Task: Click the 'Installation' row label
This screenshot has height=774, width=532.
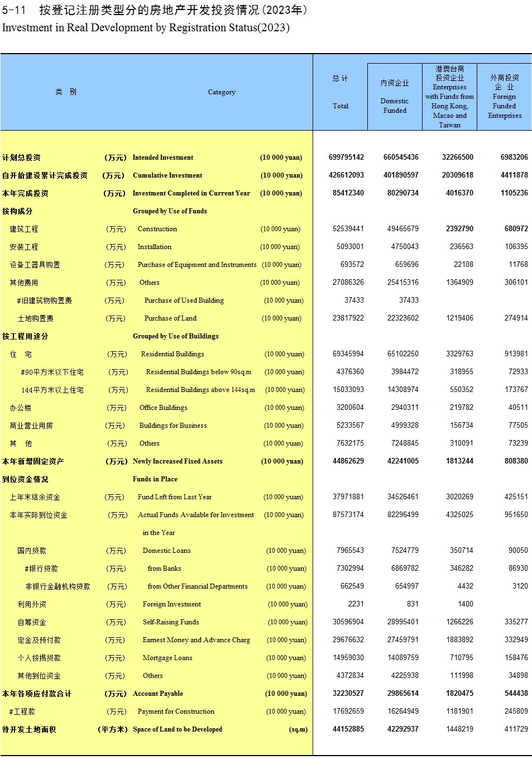Action: point(155,247)
